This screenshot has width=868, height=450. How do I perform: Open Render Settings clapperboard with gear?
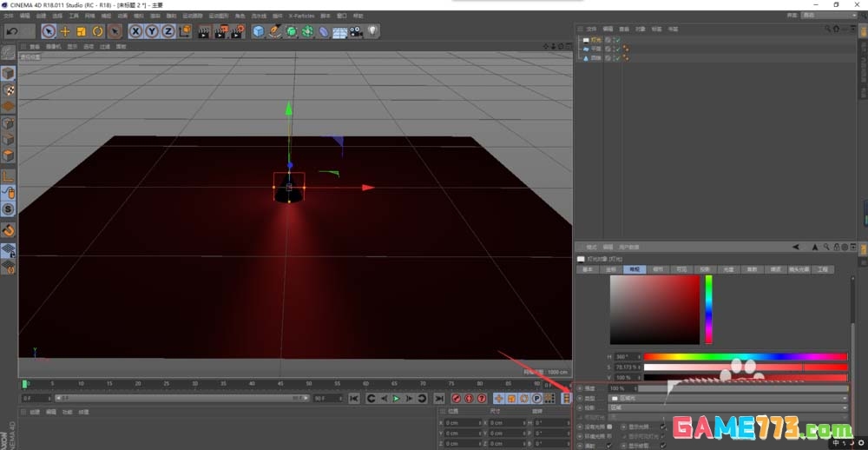(x=238, y=31)
